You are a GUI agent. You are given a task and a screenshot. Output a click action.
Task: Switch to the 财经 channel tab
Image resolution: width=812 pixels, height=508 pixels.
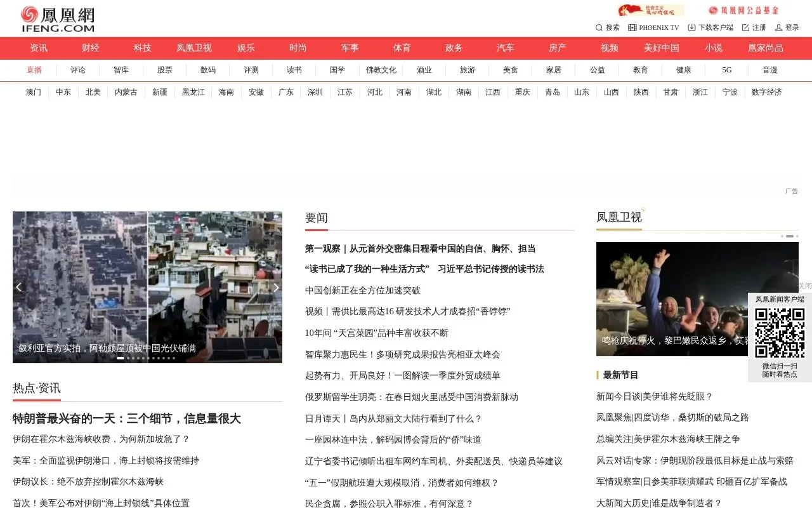click(x=90, y=48)
